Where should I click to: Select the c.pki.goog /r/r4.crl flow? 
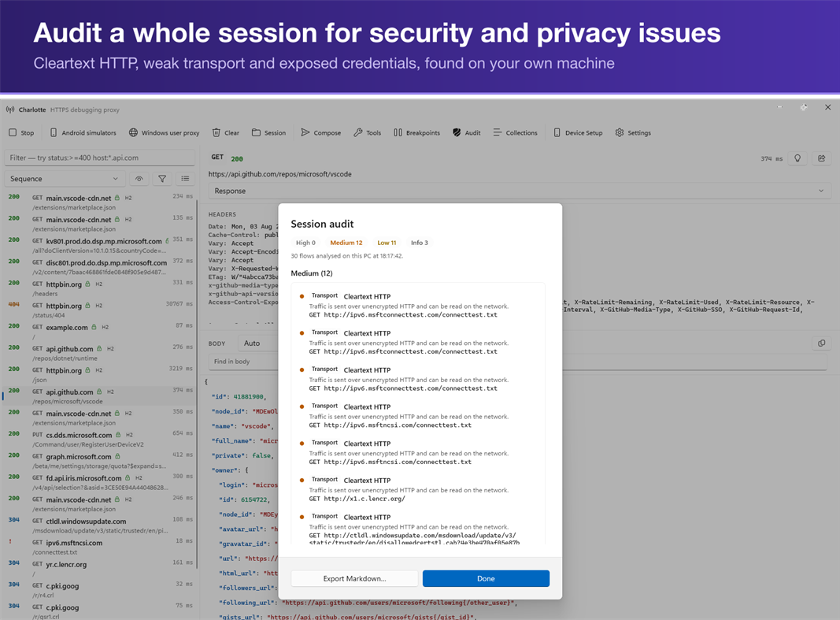pyautogui.click(x=100, y=590)
